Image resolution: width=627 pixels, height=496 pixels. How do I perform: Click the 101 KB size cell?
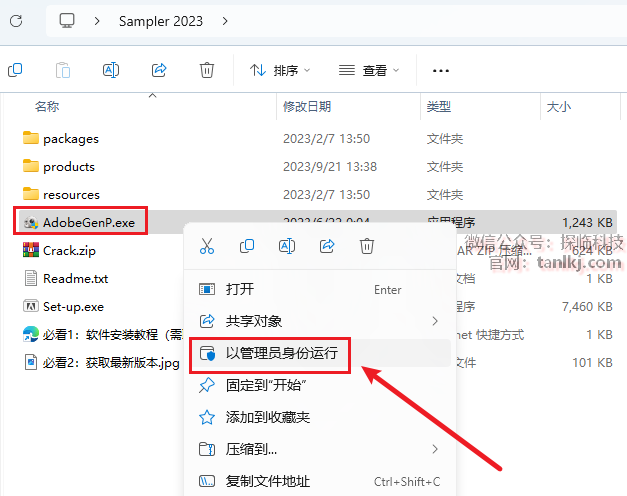pos(592,362)
